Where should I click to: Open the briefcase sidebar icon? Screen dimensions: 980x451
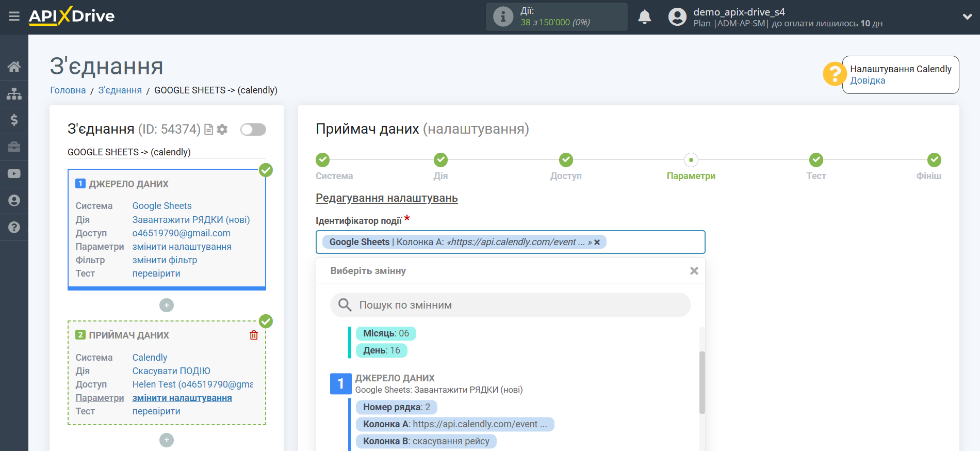(14, 147)
